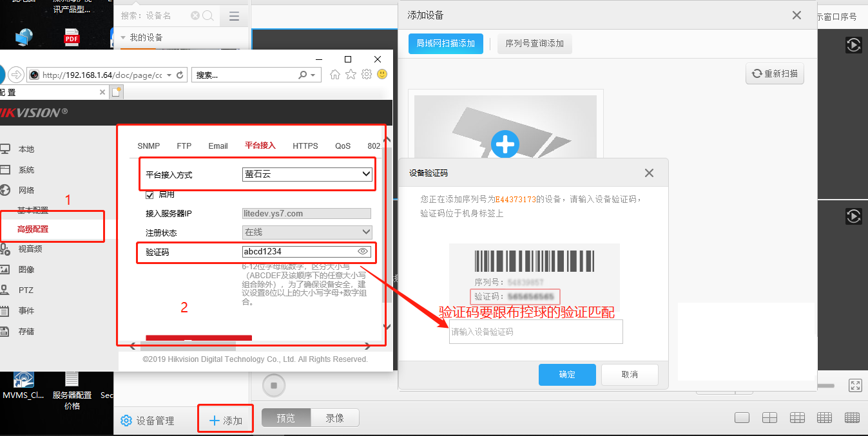This screenshot has height=436, width=868.
Task: Uncheck the 启用 checkbox
Action: coord(150,194)
